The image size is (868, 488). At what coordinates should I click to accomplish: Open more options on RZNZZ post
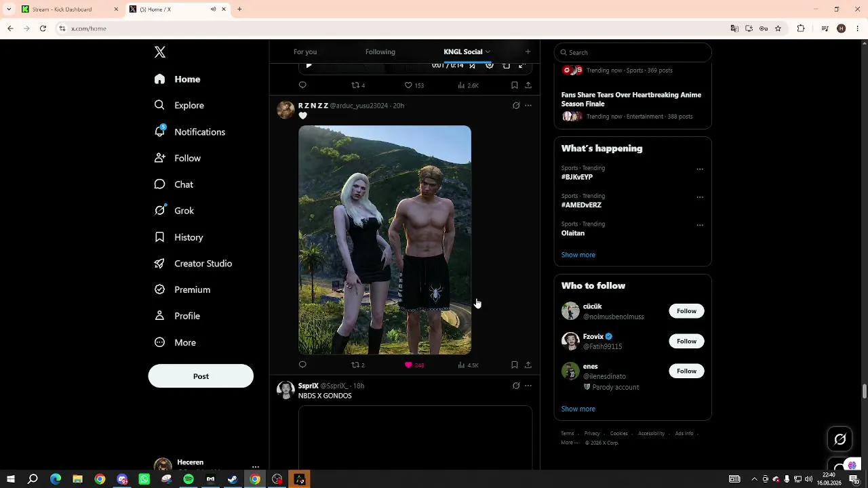528,106
